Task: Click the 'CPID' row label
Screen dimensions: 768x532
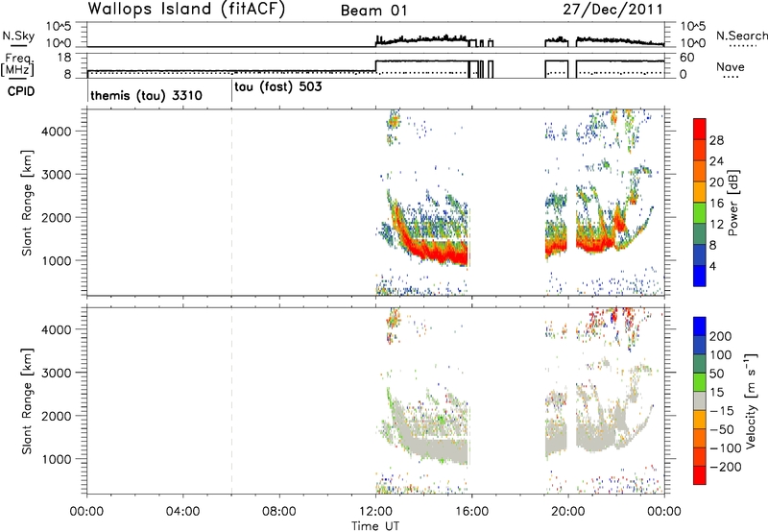Action: tap(21, 91)
